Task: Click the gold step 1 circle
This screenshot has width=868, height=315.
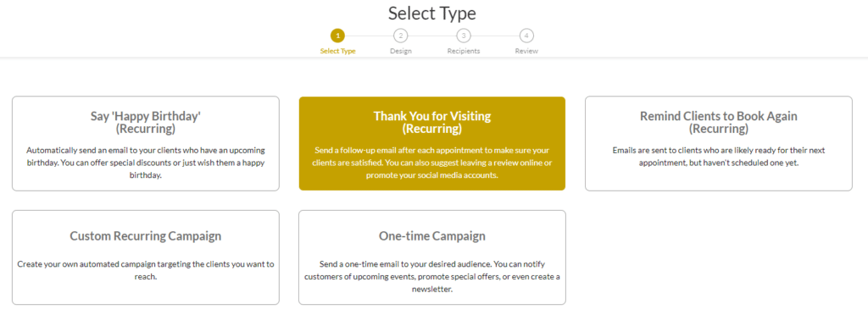Action: (x=337, y=36)
